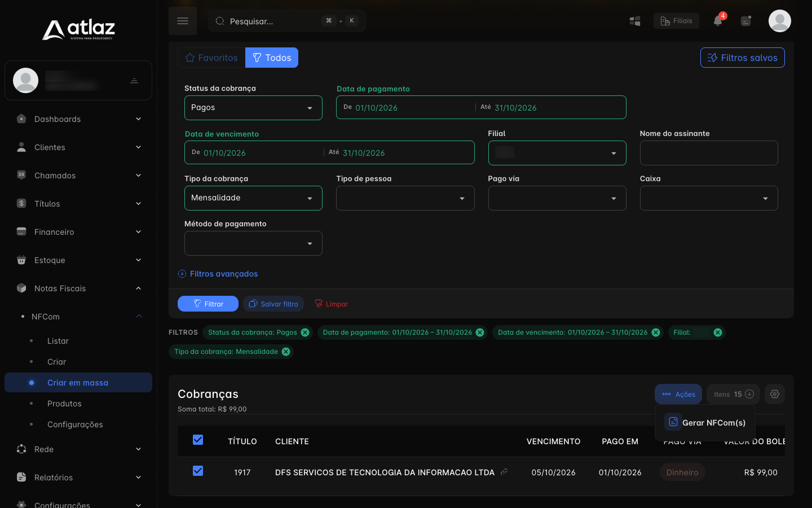Remove the Tipo da cobrança: Mensalidade chip
The height and width of the screenshot is (508, 812).
pyautogui.click(x=286, y=352)
